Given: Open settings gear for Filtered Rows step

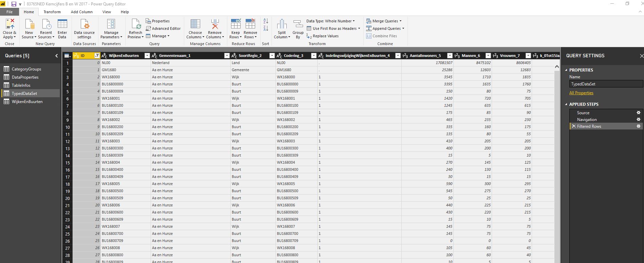Looking at the screenshot, I should coord(638,126).
